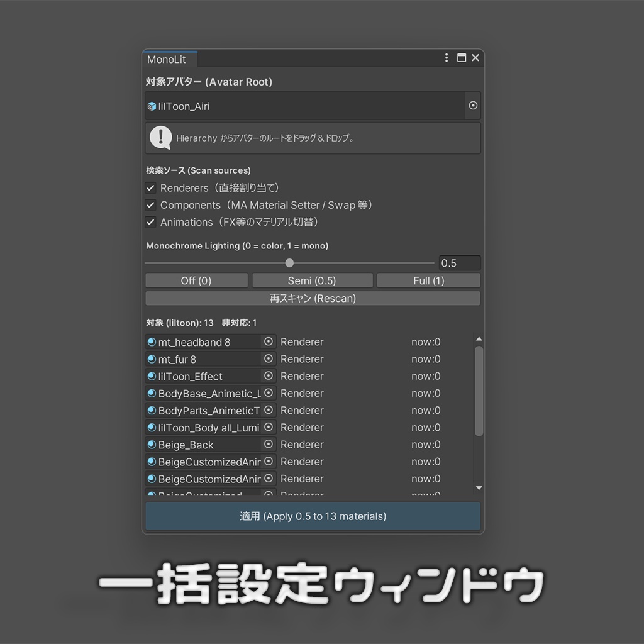Open picker for Beige_Back material
This screenshot has width=644, height=644.
coord(269,445)
